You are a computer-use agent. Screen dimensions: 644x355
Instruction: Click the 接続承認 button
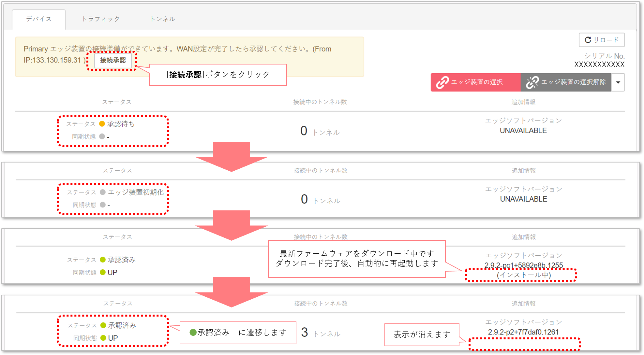(113, 60)
